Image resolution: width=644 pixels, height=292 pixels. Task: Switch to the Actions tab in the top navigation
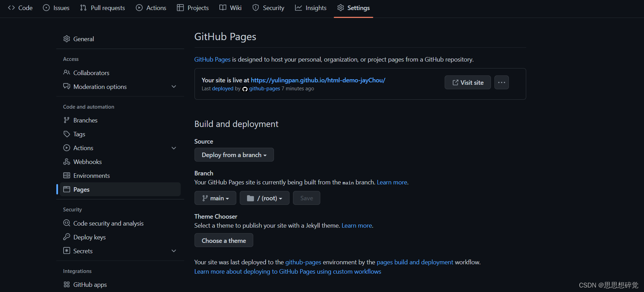(x=151, y=8)
